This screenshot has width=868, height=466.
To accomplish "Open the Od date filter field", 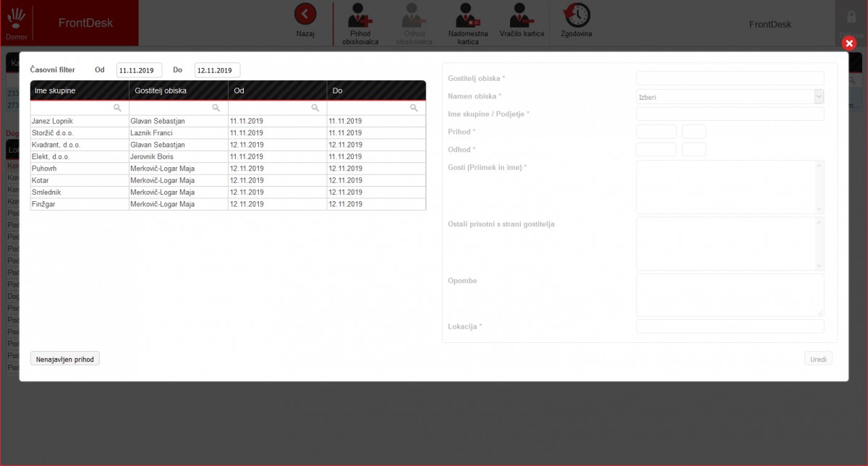I will [x=139, y=70].
